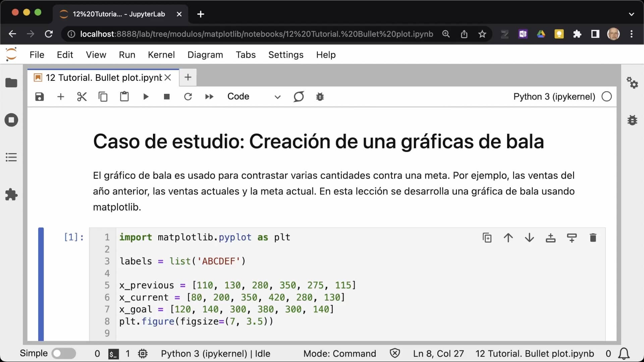Run the selected cell with the play button
This screenshot has height=362, width=644.
click(146, 97)
